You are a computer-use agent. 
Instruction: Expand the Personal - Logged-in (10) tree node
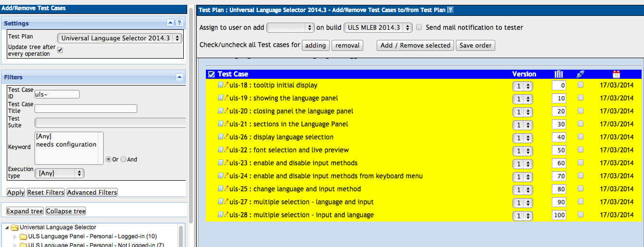(15, 236)
